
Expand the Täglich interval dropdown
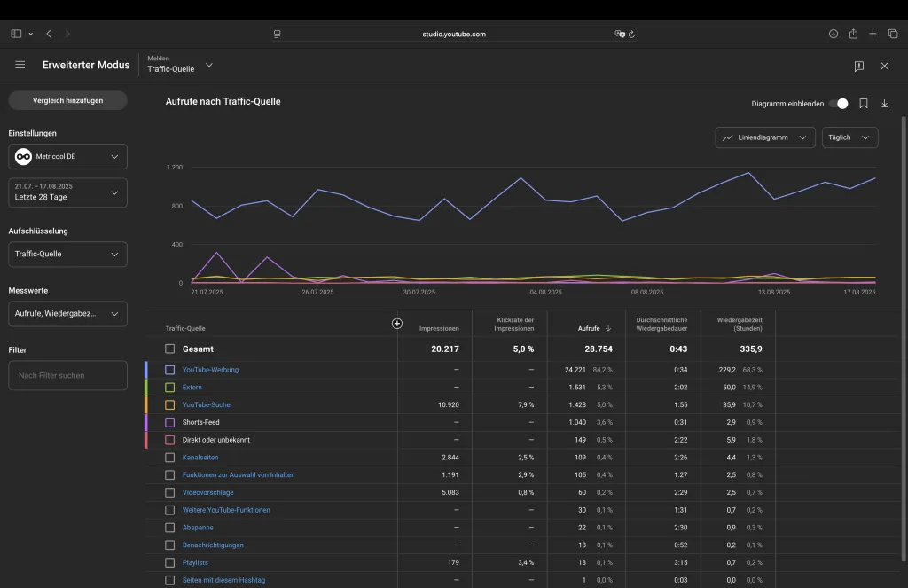849,137
